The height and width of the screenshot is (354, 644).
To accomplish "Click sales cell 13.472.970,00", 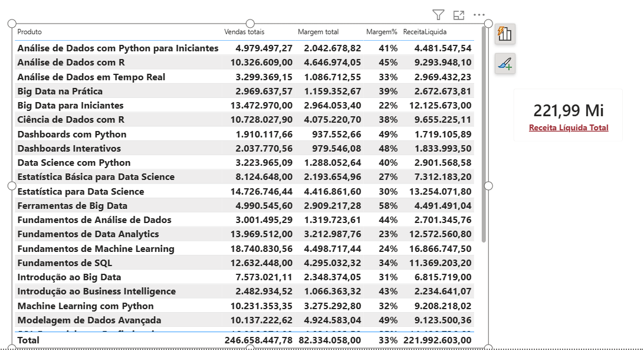I will tap(261, 106).
